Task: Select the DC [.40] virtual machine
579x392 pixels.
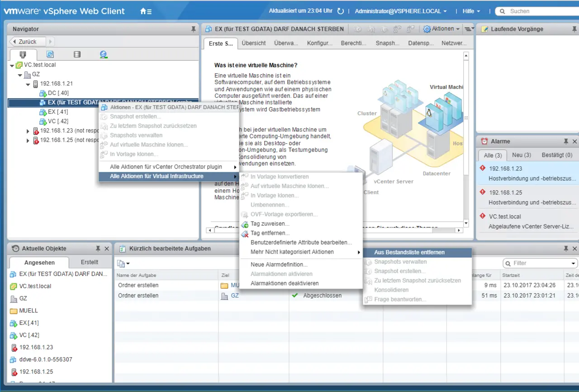Action: click(58, 93)
